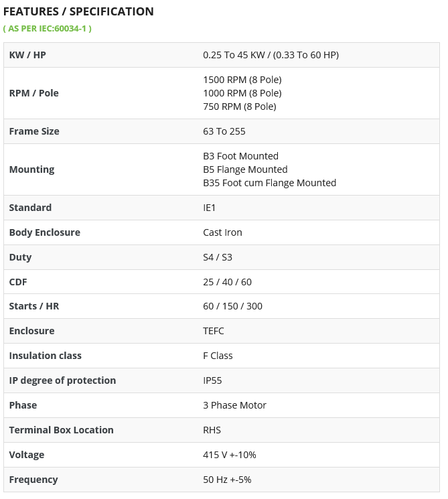Click the Terminal Box Location label
The width and height of the screenshot is (448, 499).
pos(62,430)
